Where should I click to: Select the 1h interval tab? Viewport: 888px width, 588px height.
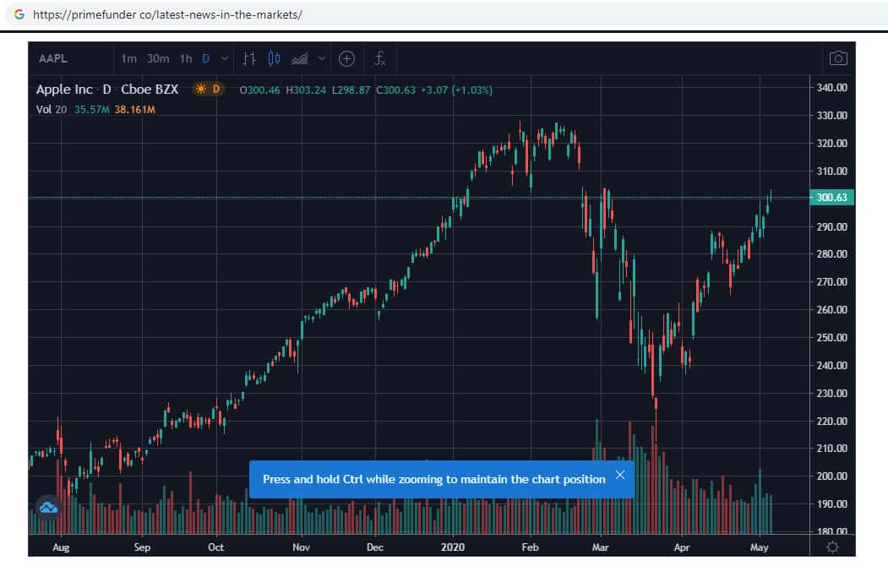(186, 58)
